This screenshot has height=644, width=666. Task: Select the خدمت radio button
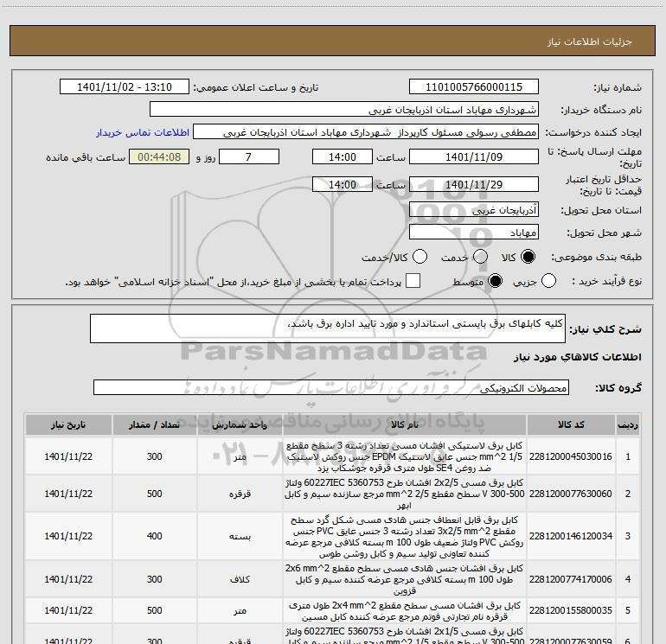tap(480, 257)
